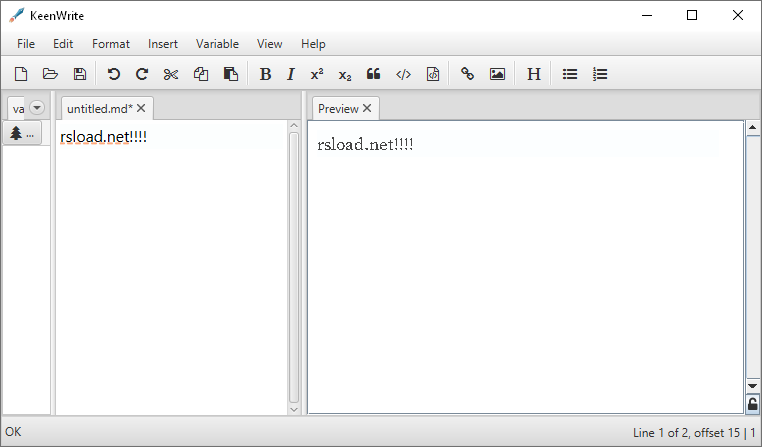The width and height of the screenshot is (762, 447).
Task: Insert a numbered list
Action: click(x=600, y=74)
